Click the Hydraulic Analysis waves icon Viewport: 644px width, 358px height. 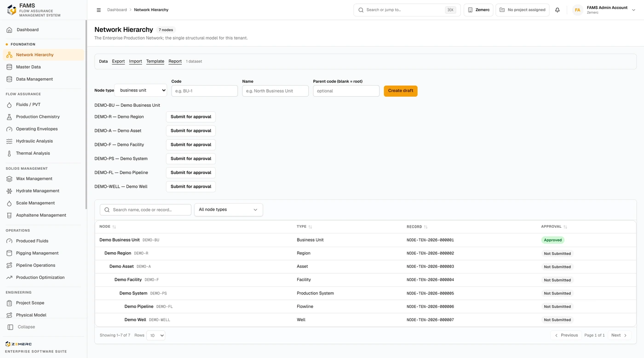tap(9, 141)
